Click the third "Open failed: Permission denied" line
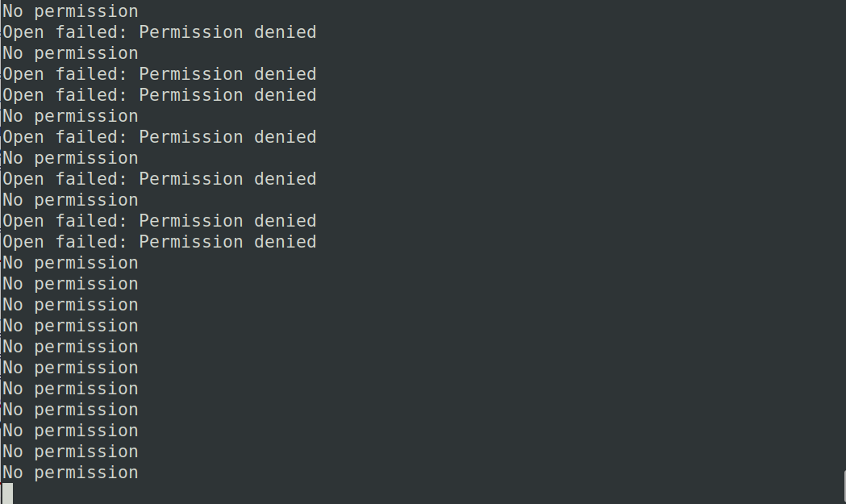Viewport: 846px width, 504px height. coord(159,95)
